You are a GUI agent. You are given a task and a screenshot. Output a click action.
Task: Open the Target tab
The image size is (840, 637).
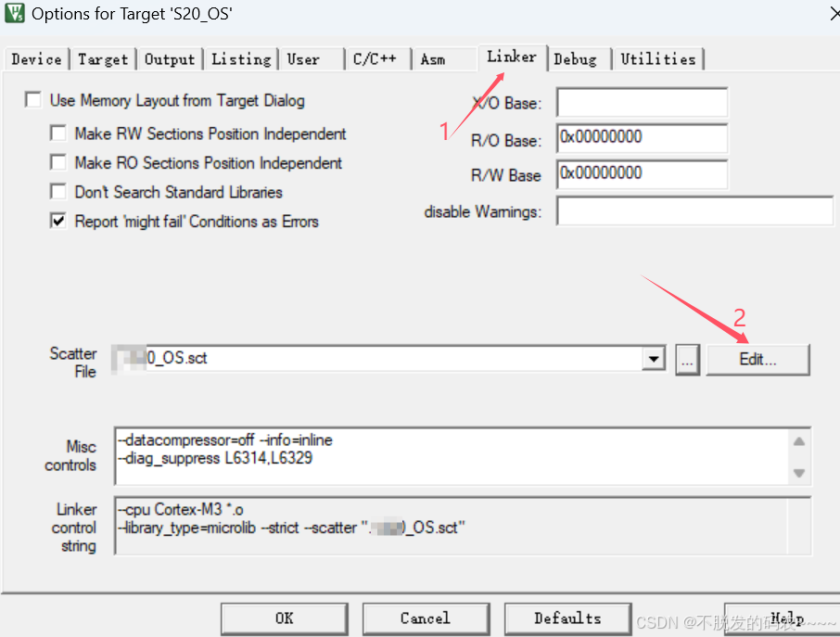coord(102,58)
